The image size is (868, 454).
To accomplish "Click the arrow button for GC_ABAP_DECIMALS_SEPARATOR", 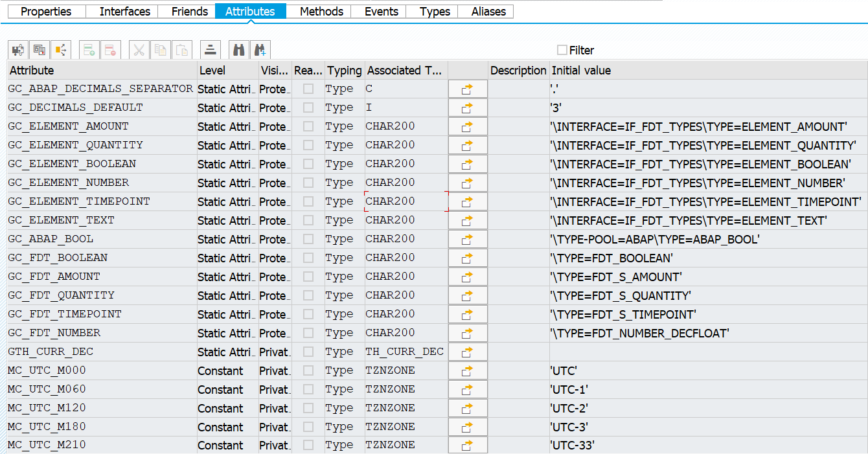I will click(x=468, y=89).
